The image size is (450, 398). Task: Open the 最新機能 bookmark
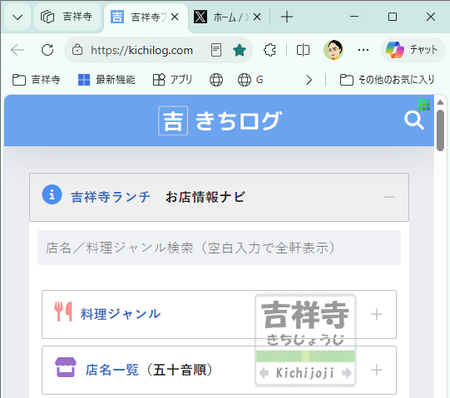tap(106, 80)
